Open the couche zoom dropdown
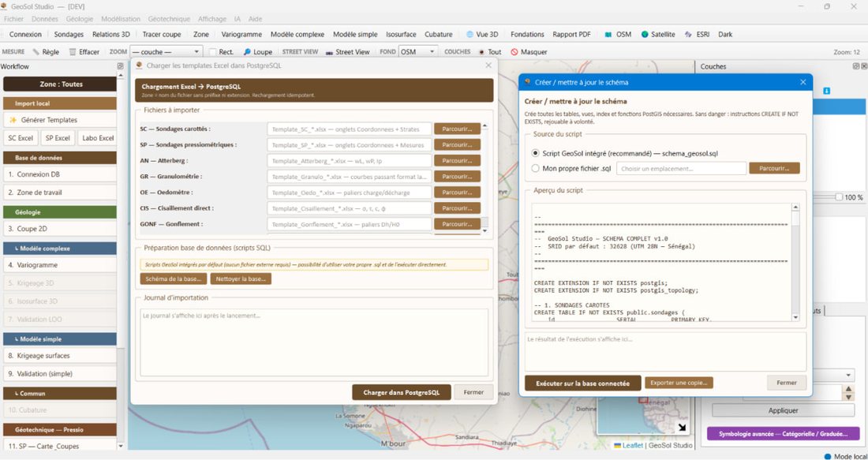 (x=166, y=52)
